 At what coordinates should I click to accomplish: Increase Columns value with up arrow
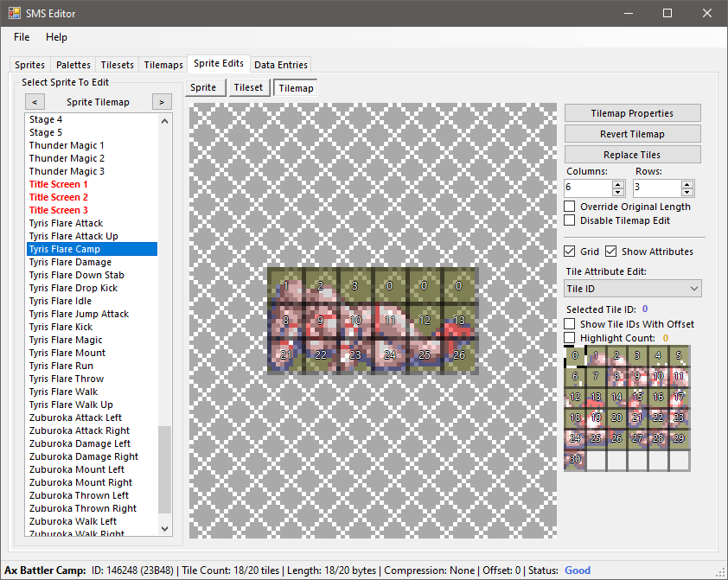pyautogui.click(x=617, y=184)
